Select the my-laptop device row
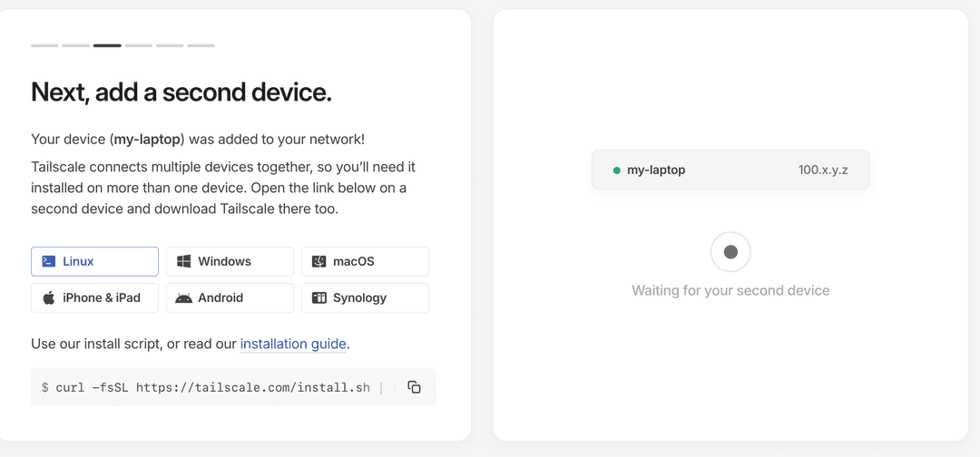This screenshot has height=457, width=980. pyautogui.click(x=730, y=170)
